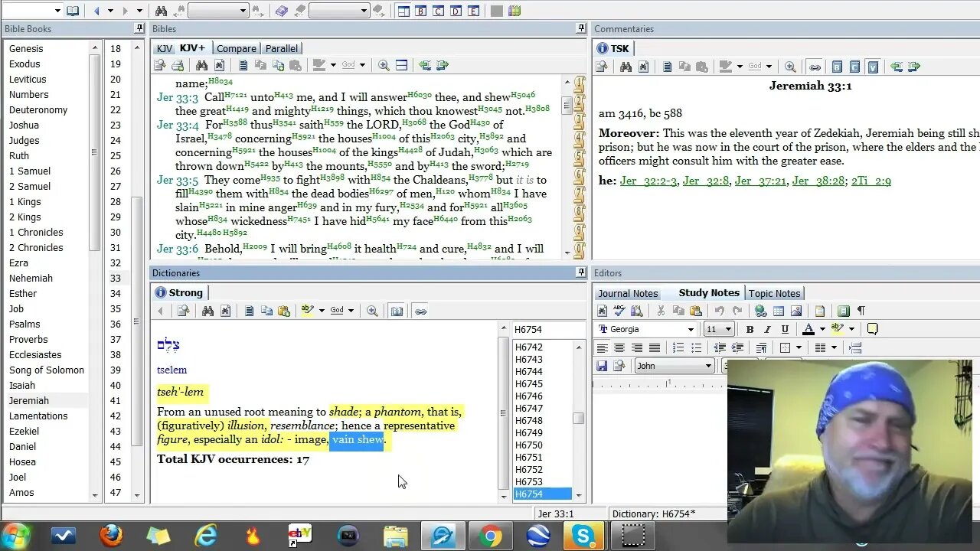This screenshot has height=551, width=980.
Task: Click the stacked books icon in the main toolbar
Action: click(514, 11)
